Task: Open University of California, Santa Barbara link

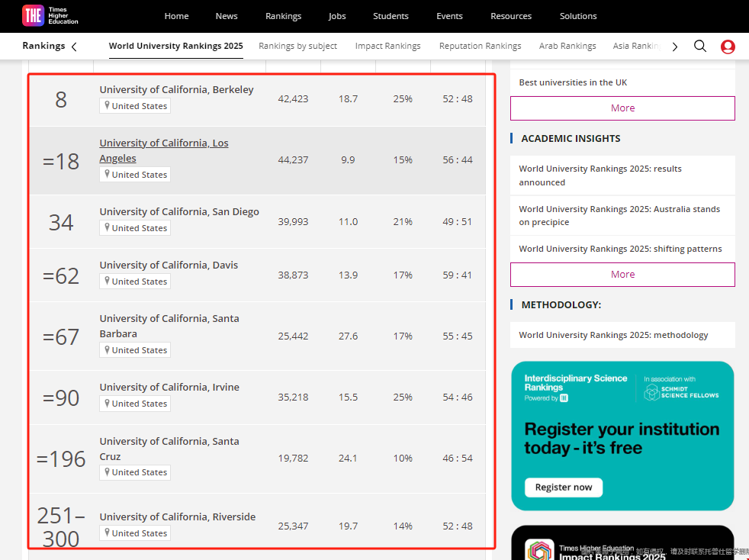Action: tap(169, 326)
